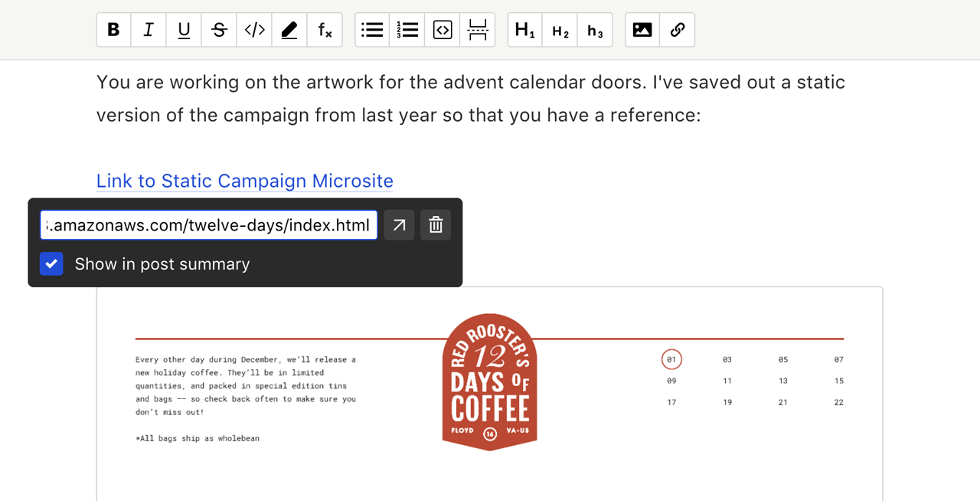Viewport: 980px width, 501px height.
Task: Select calendar day 17 in the preview
Action: click(671, 402)
